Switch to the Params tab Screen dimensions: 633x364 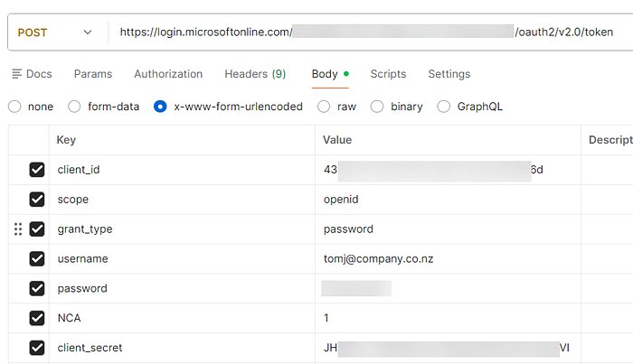pyautogui.click(x=93, y=74)
